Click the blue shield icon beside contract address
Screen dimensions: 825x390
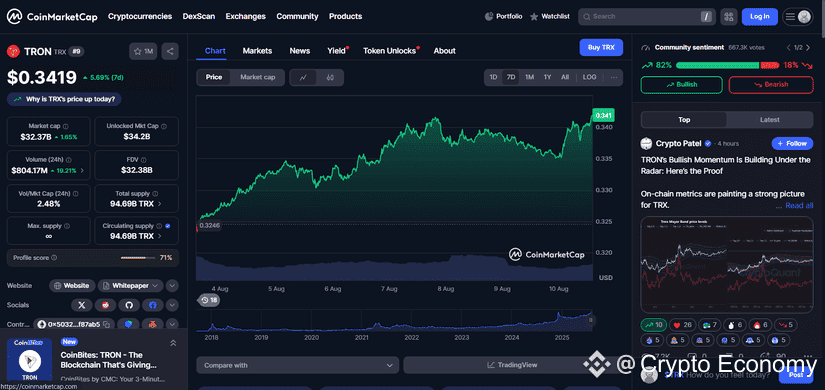tap(128, 324)
